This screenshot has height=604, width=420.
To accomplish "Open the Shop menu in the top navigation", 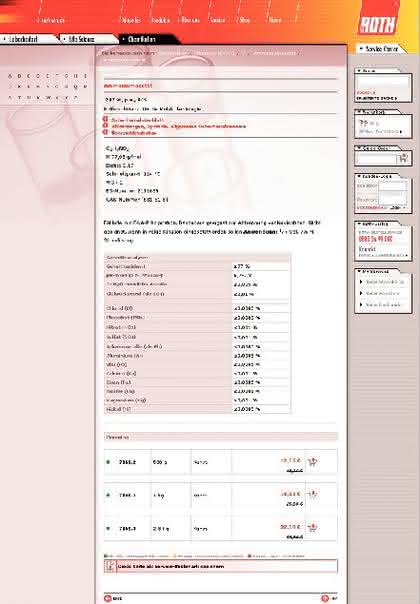I will click(244, 20).
